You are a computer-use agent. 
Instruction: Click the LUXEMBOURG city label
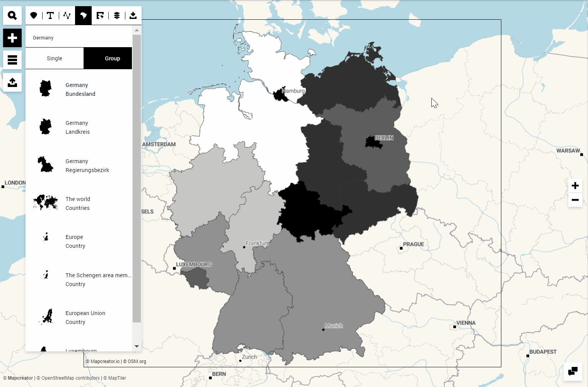coord(194,264)
